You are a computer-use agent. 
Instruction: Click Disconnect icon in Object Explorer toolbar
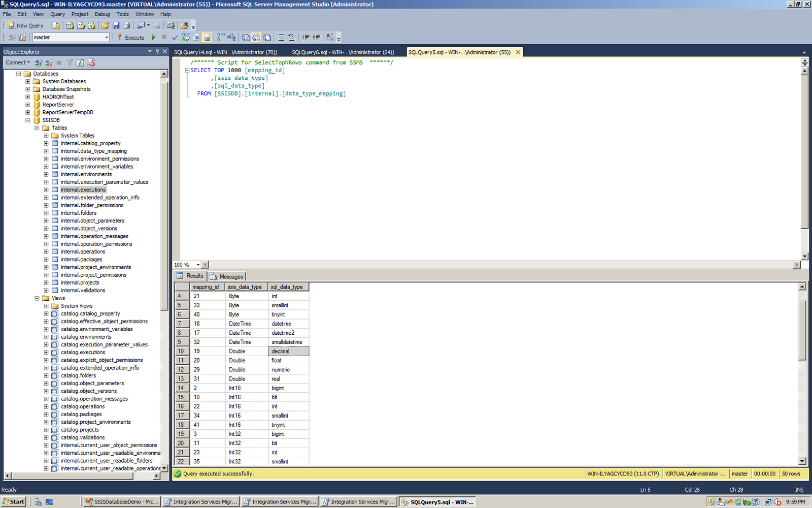coord(49,62)
